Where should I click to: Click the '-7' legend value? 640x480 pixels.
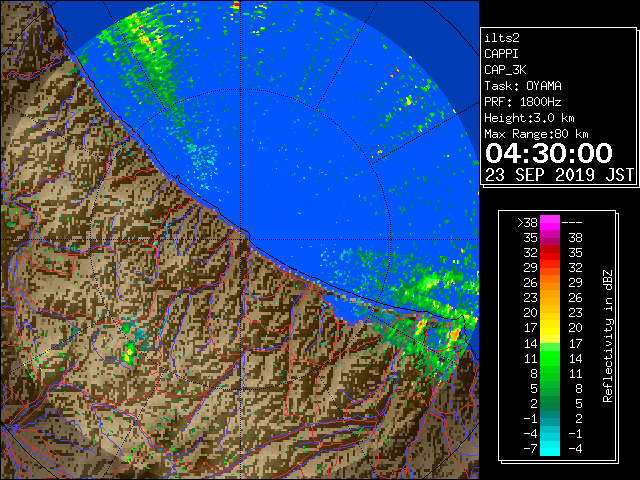pos(531,448)
